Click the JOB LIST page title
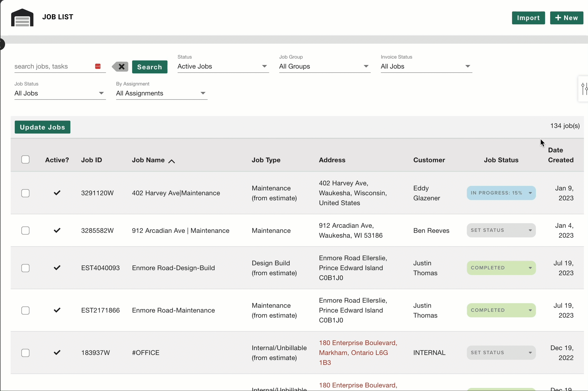The width and height of the screenshot is (588, 391). tap(58, 17)
